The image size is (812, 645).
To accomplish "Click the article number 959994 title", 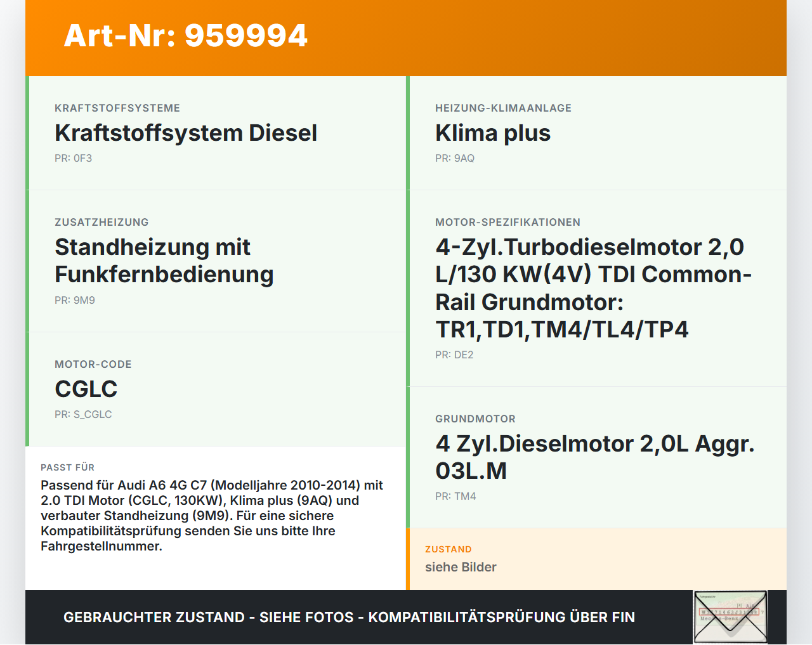I will tap(185, 36).
